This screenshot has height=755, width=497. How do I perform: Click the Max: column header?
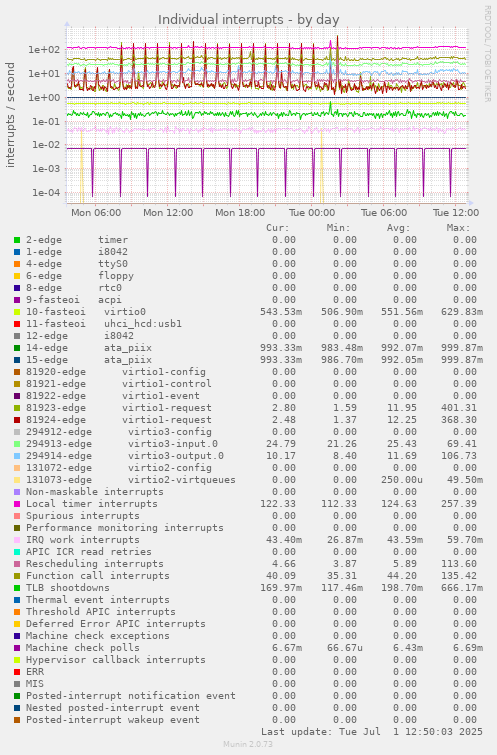coord(458,228)
